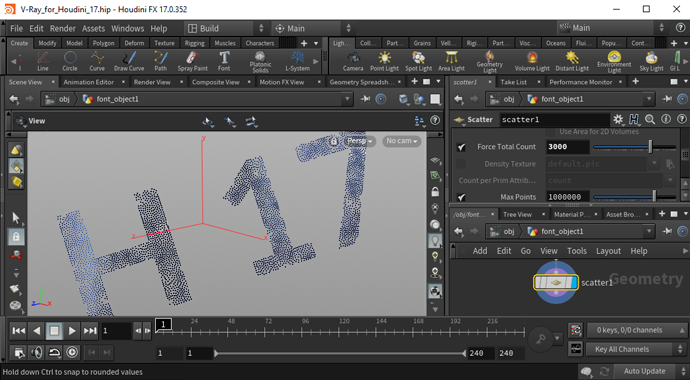Switch to the Render View tab
This screenshot has width=690, height=380.
pyautogui.click(x=152, y=82)
